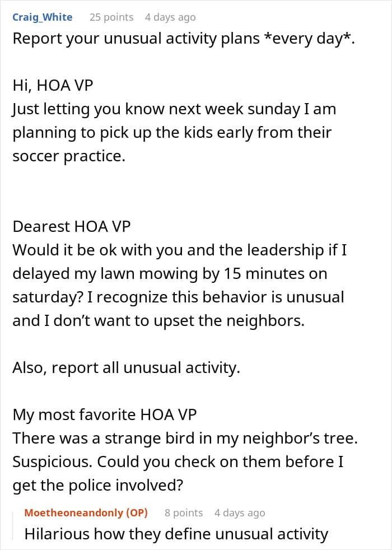The height and width of the screenshot is (550, 392).
Task: Click the 'delayed my lawn mowing' line
Action: click(170, 273)
